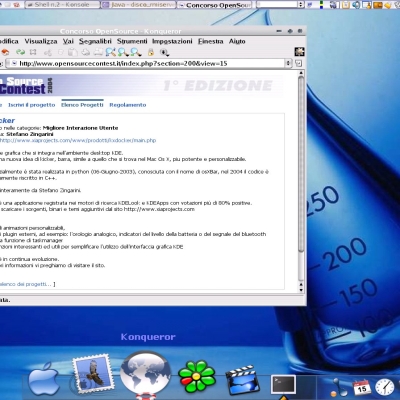Click the Copy toolbar icon
Screen dimensions: 400x400
coord(61,52)
